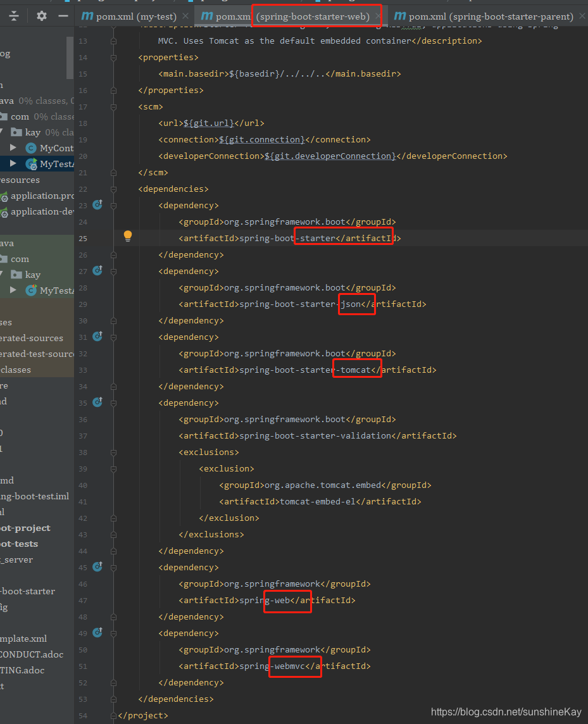The height and width of the screenshot is (724, 588).
Task: Fold the dependency block starting line 23
Action: [114, 206]
